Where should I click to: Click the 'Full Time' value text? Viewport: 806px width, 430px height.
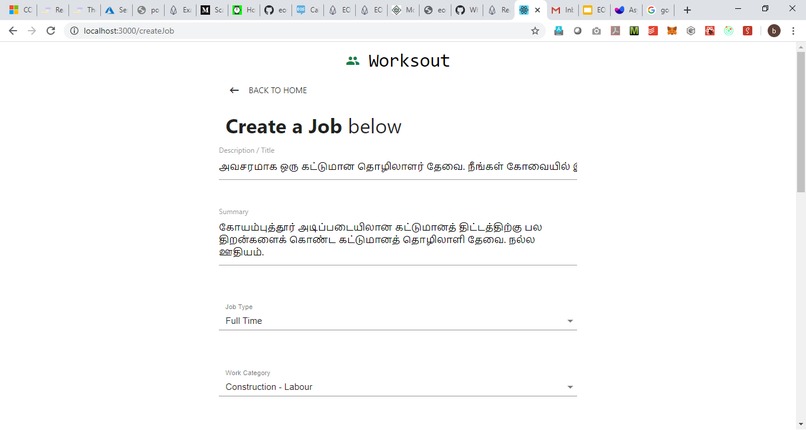coord(244,321)
